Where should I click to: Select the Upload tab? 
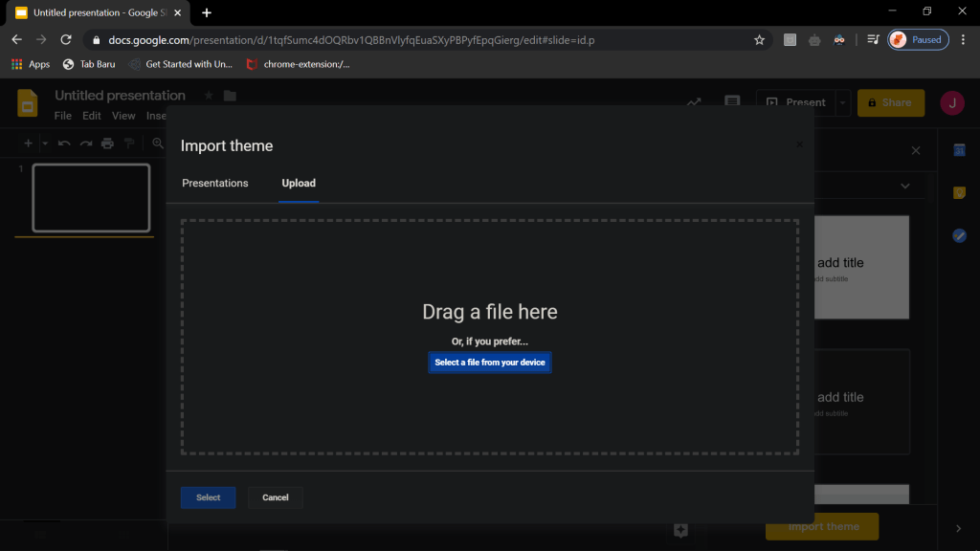299,183
